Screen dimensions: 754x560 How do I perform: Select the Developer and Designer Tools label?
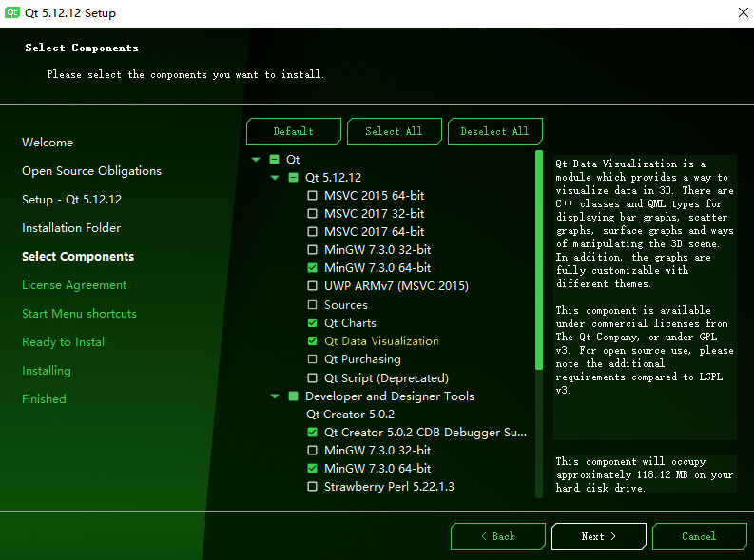point(390,396)
